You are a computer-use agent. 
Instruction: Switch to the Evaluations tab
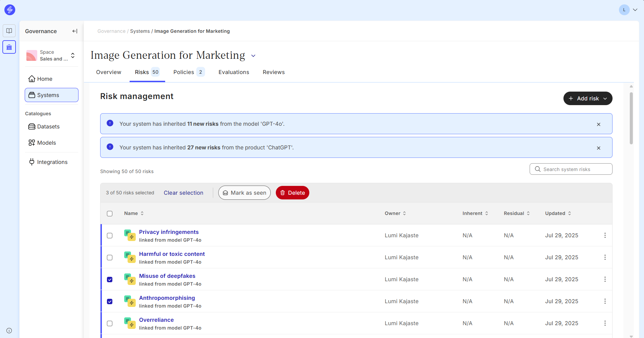(234, 72)
